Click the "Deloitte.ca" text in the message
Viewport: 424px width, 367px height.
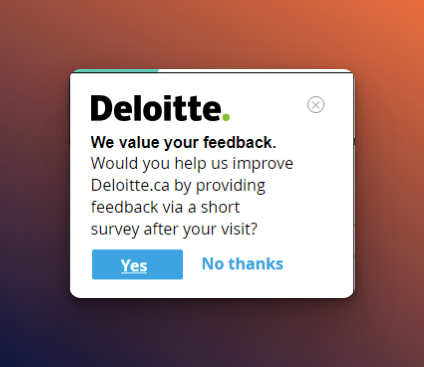[130, 185]
